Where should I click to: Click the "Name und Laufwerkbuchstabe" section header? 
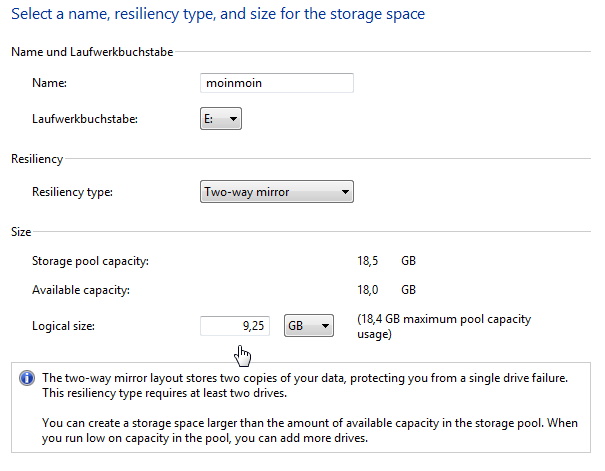(x=92, y=52)
